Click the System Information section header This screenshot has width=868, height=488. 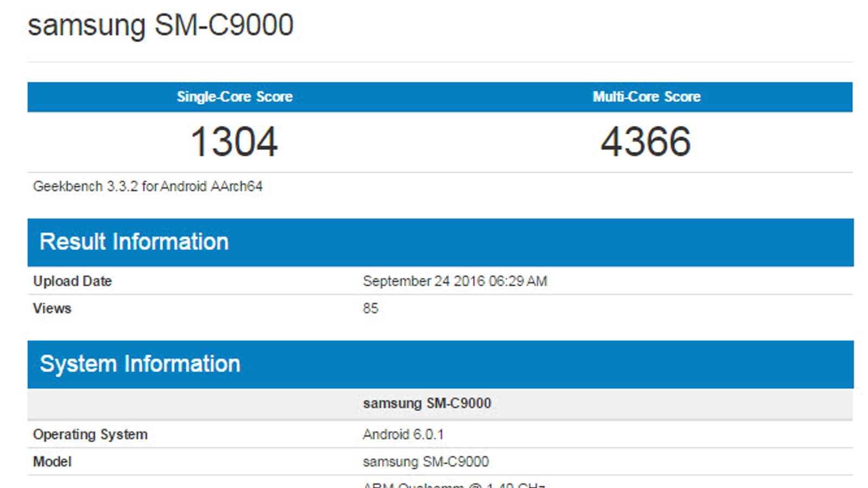[x=140, y=364]
